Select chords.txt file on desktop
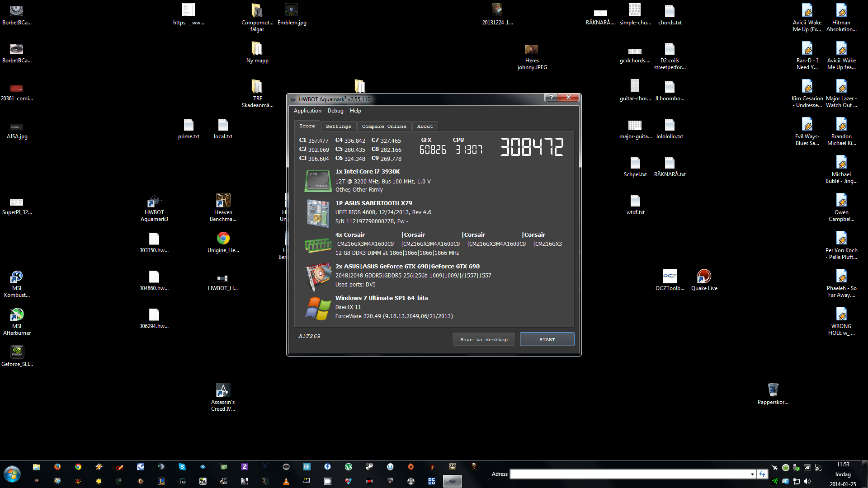 [x=670, y=14]
